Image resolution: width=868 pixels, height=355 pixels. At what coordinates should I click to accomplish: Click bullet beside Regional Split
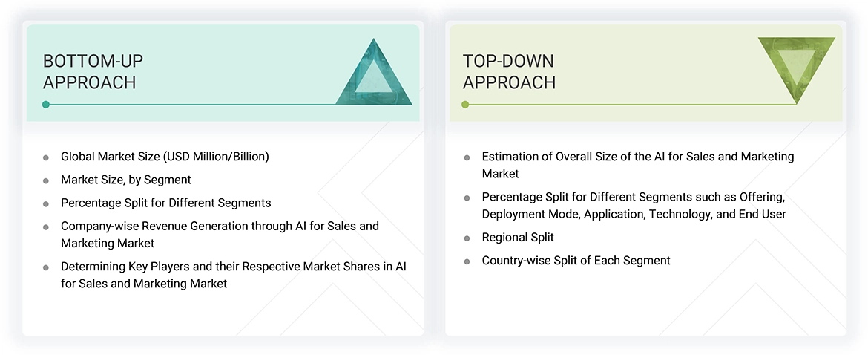click(467, 238)
